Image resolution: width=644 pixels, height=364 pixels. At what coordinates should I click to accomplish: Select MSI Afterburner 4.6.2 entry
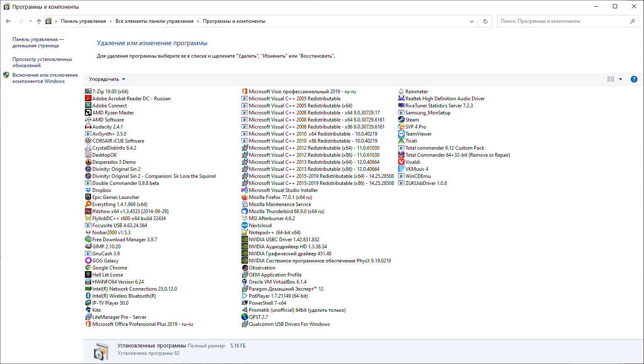pyautogui.click(x=268, y=218)
